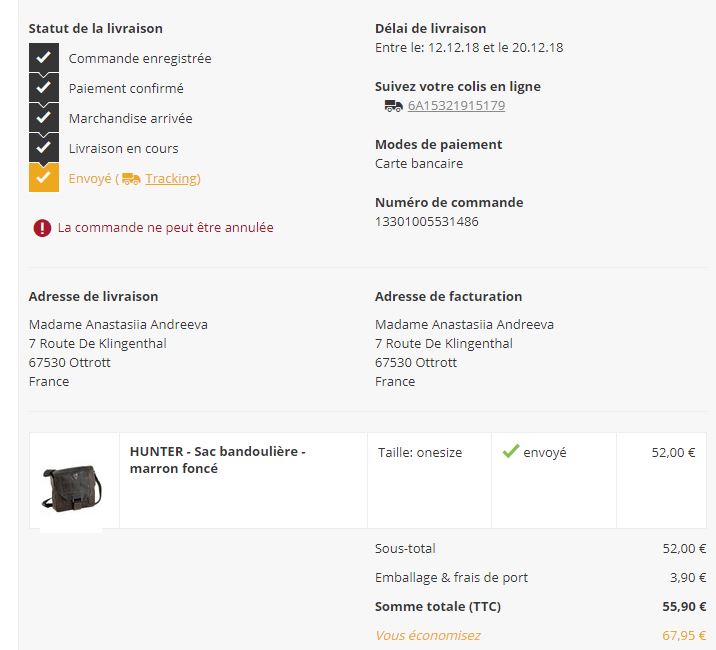This screenshot has height=650, width=716.
Task: Click the Marchandise arrivée checkmark box
Action: 44,117
